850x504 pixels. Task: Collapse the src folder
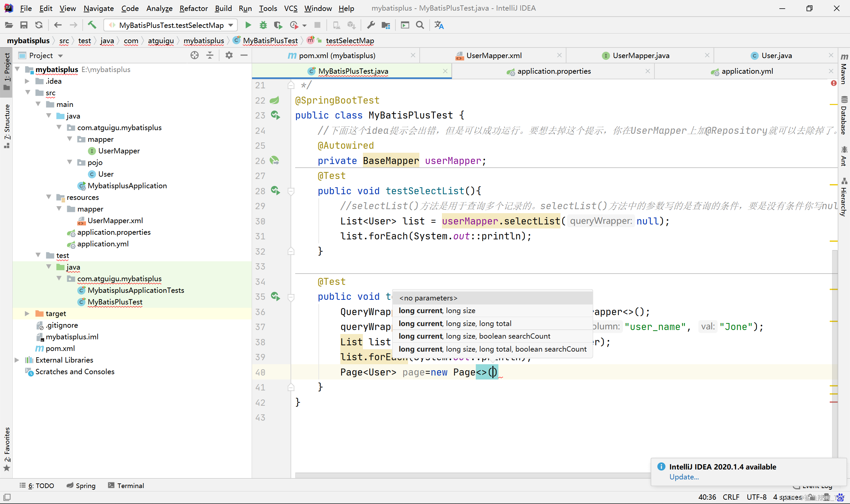click(x=28, y=93)
